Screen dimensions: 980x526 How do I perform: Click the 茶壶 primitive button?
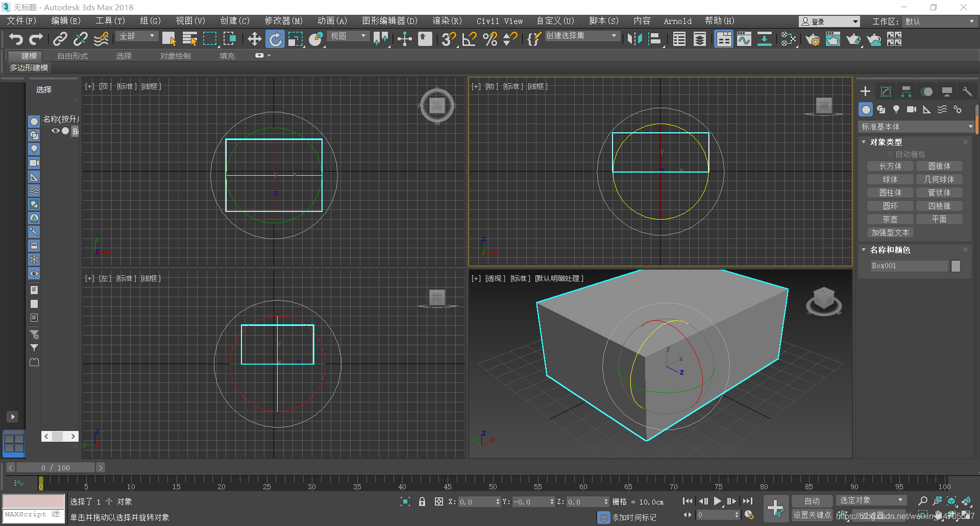coord(890,219)
